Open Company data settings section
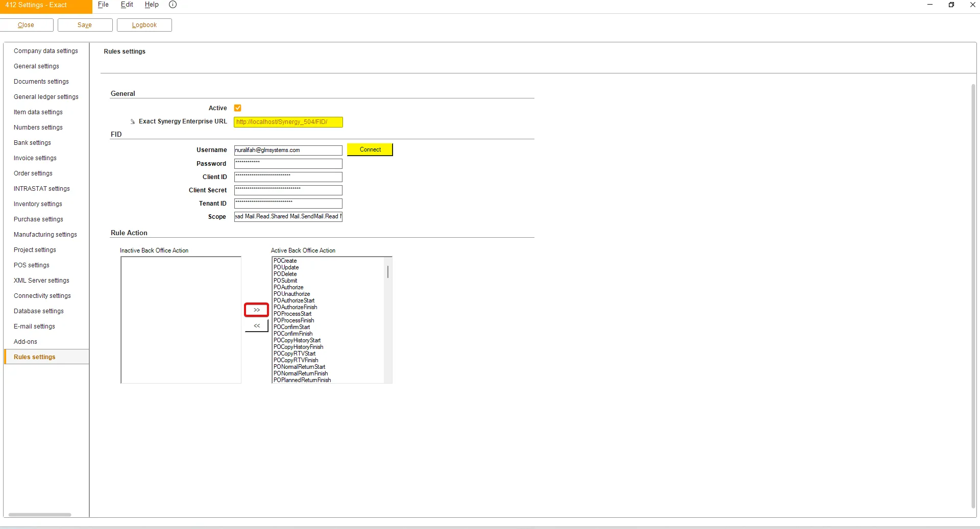The width and height of the screenshot is (980, 529). tap(46, 51)
